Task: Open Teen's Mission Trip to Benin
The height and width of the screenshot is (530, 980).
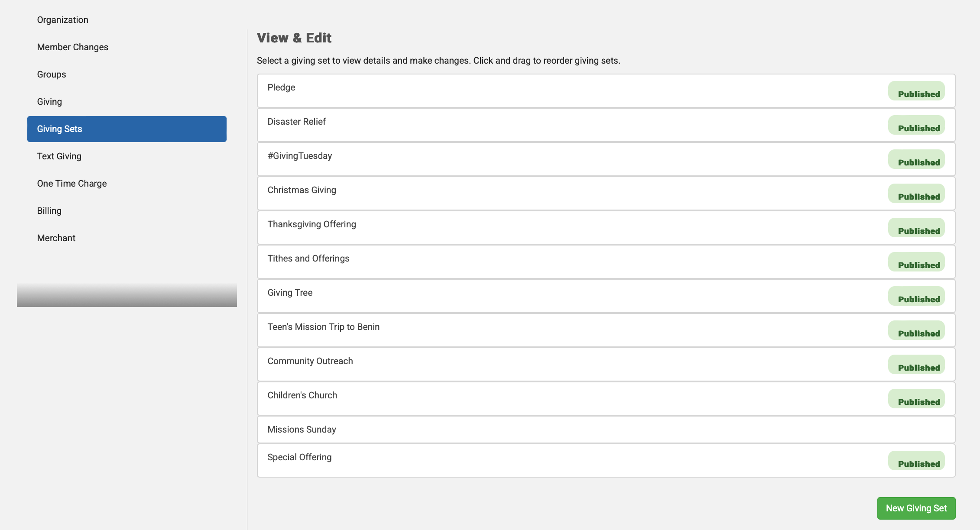Action: click(324, 327)
